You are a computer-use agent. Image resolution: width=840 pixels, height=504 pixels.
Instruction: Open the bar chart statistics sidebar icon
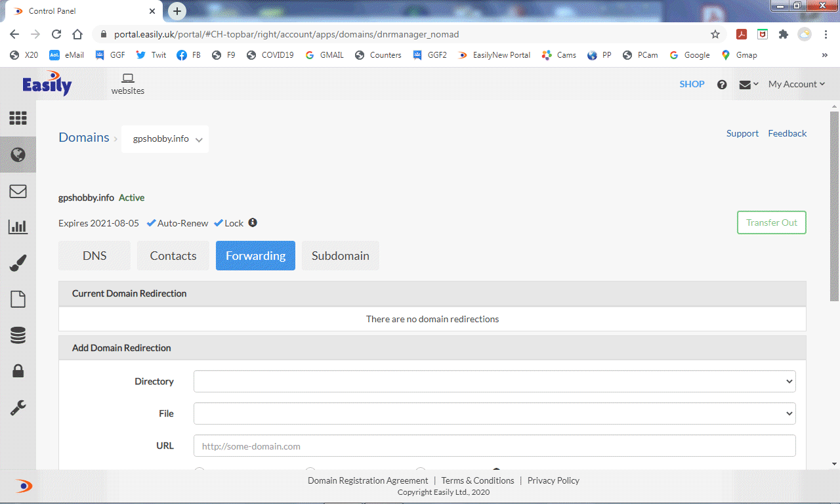(18, 227)
